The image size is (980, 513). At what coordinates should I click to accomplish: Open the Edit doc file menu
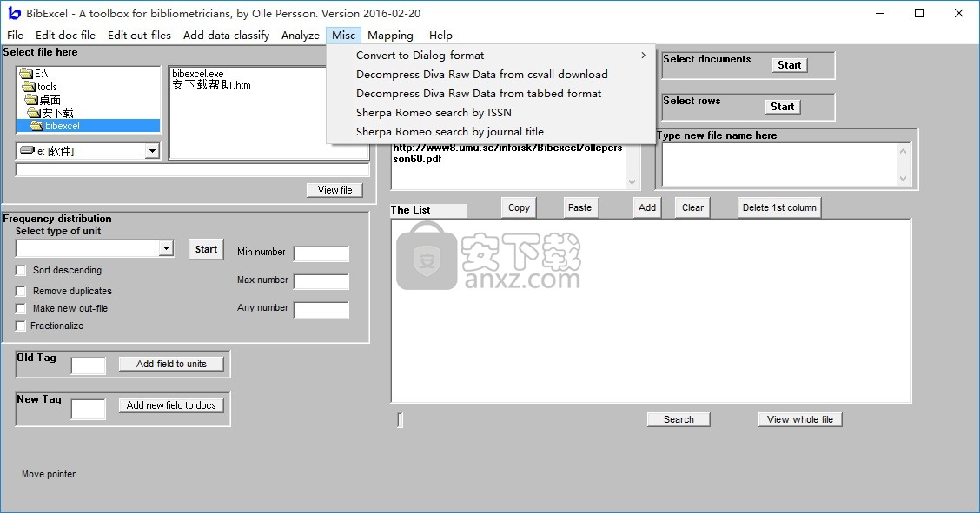click(66, 35)
